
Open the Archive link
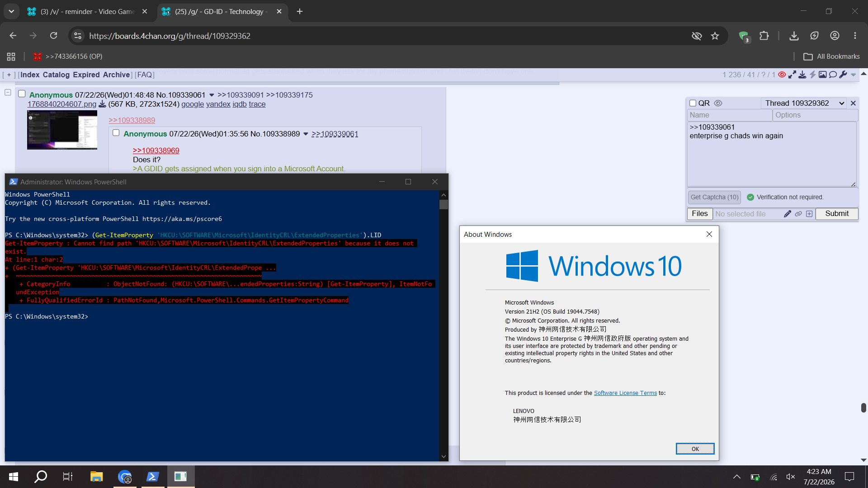[x=116, y=75]
